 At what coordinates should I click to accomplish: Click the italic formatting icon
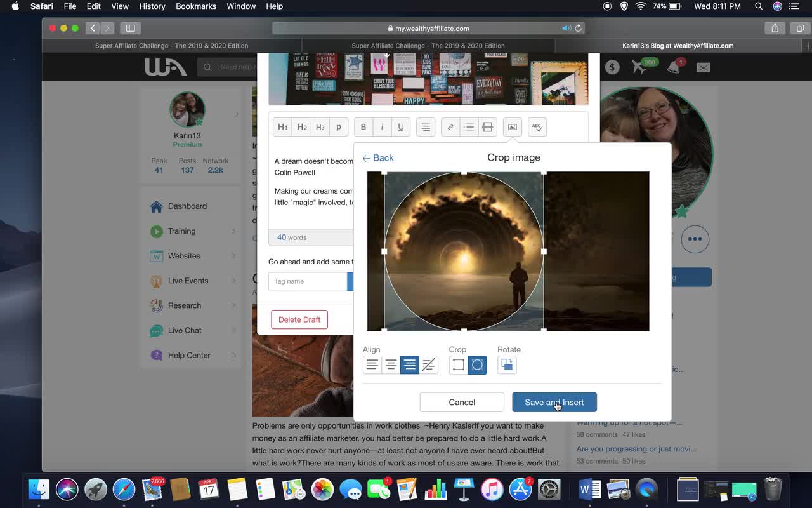pos(382,127)
